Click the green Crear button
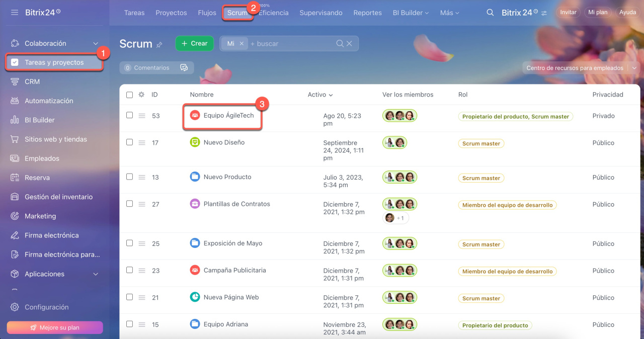This screenshot has width=644, height=339. point(194,43)
